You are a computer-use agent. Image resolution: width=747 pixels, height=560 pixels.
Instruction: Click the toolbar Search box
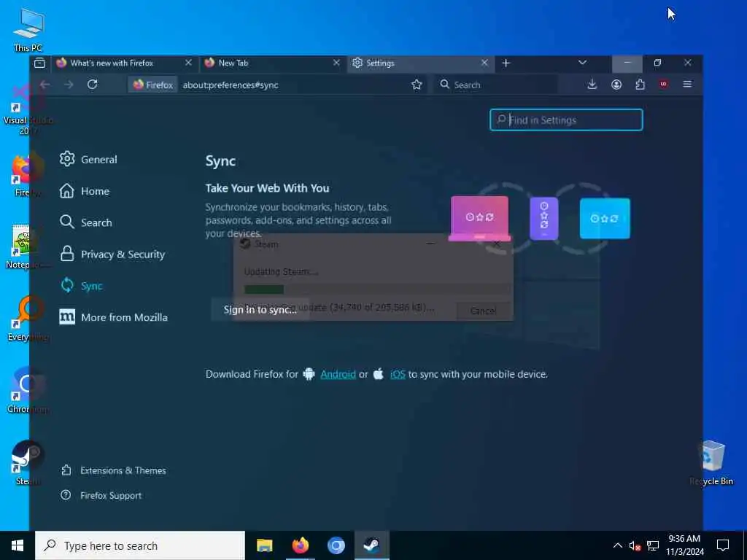[495, 85]
